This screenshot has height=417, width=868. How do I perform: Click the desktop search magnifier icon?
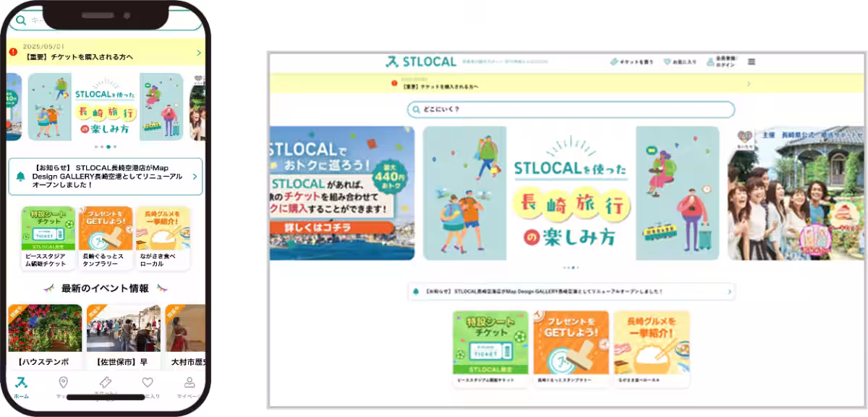[415, 110]
